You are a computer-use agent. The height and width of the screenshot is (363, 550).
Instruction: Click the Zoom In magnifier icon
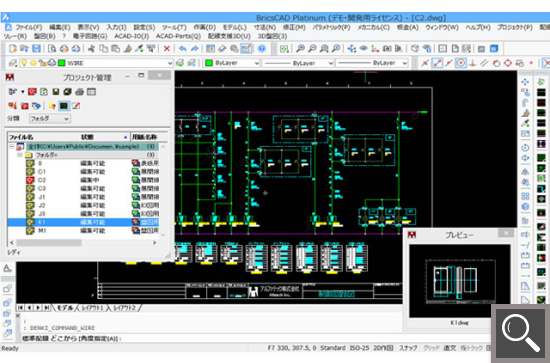(x=300, y=48)
